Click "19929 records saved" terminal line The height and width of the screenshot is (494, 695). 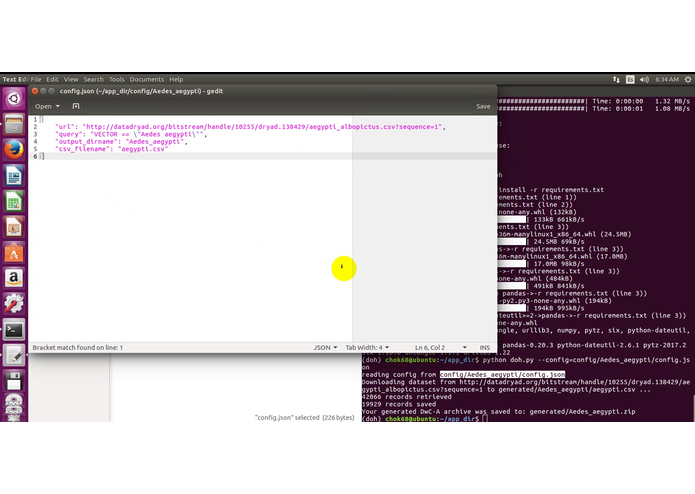coord(398,404)
